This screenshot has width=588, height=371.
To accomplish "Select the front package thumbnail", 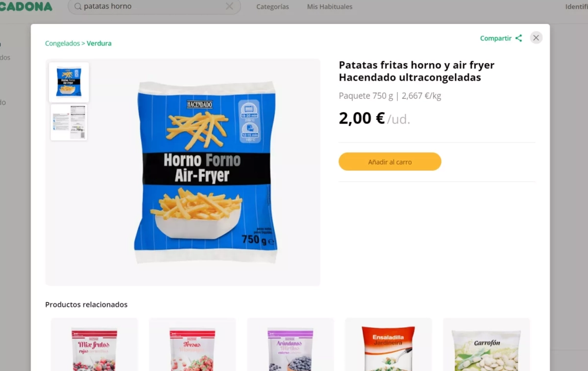I will [69, 82].
